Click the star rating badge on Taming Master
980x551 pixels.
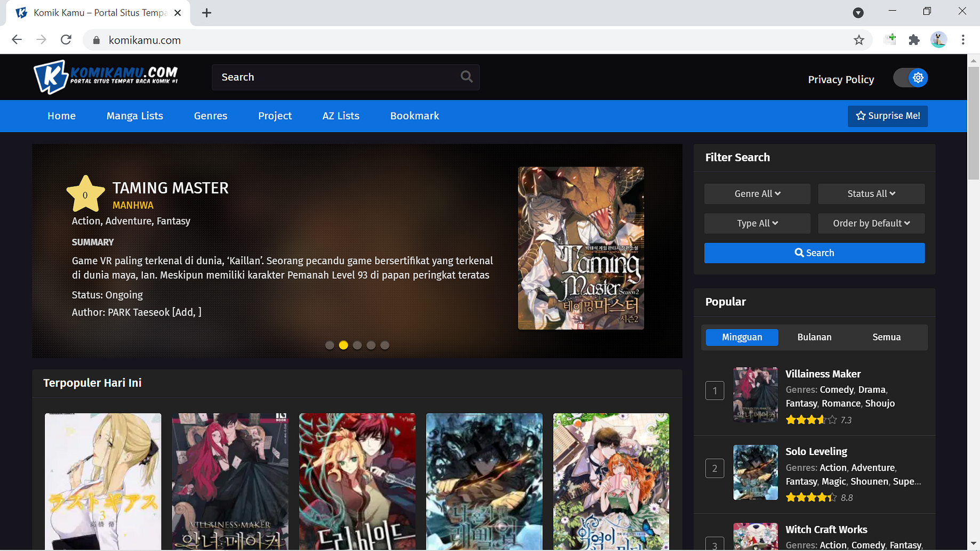[x=85, y=194]
